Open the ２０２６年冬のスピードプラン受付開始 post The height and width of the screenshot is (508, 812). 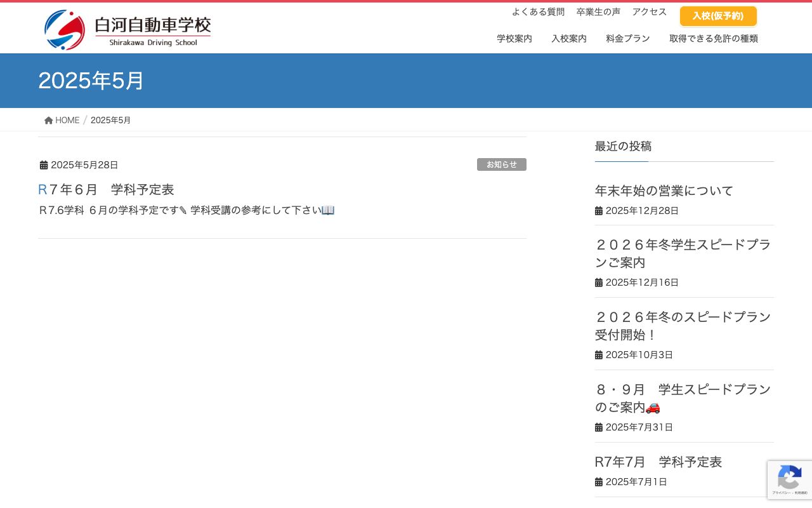coord(683,326)
